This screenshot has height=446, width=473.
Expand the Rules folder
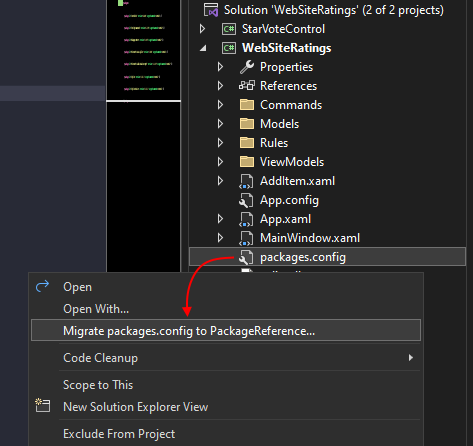(220, 143)
